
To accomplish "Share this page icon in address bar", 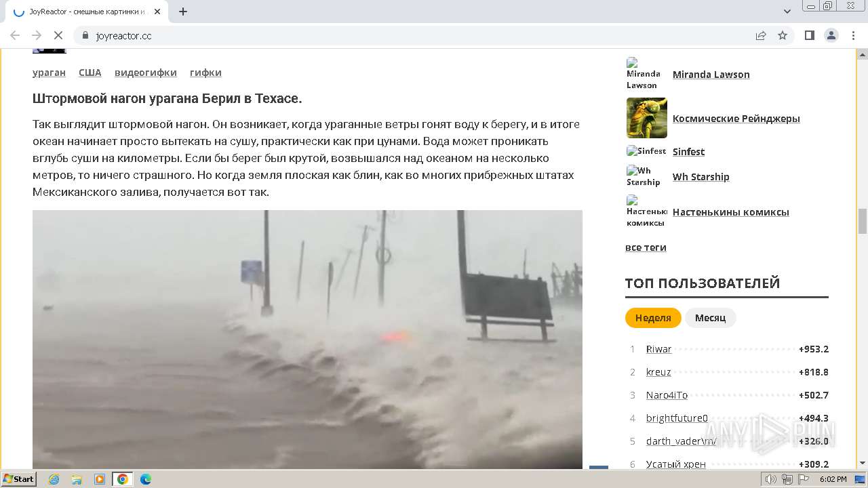I will [761, 35].
